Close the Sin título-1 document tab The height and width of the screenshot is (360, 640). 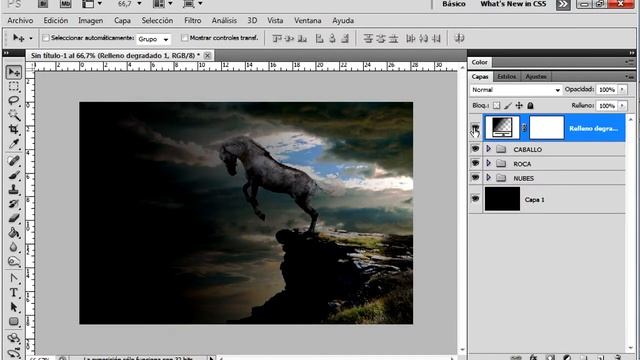207,56
